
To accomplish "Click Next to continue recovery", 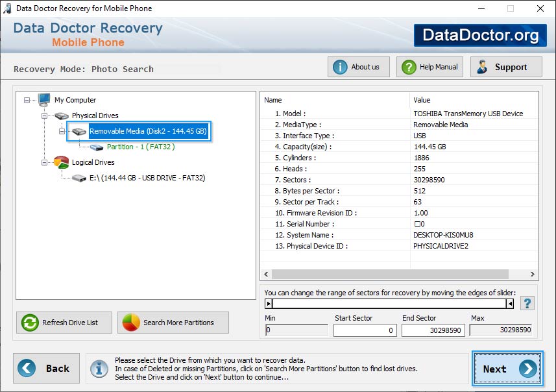I will pyautogui.click(x=507, y=369).
